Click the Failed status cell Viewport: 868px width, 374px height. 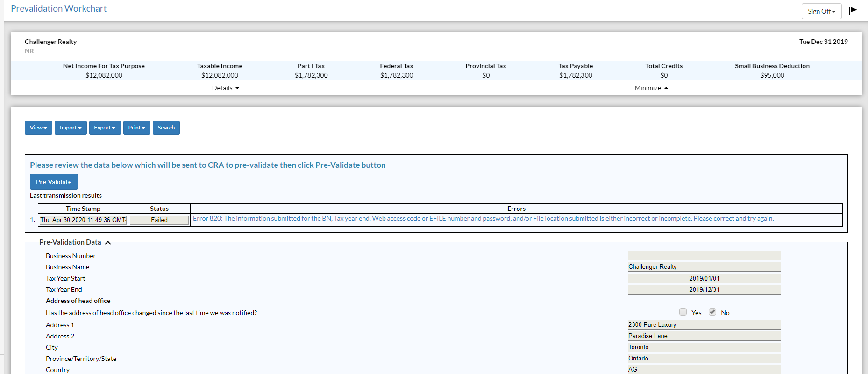[159, 220]
